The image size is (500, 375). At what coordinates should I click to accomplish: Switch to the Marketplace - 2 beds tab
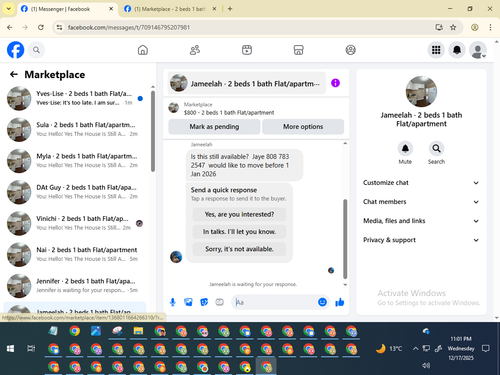point(170,9)
